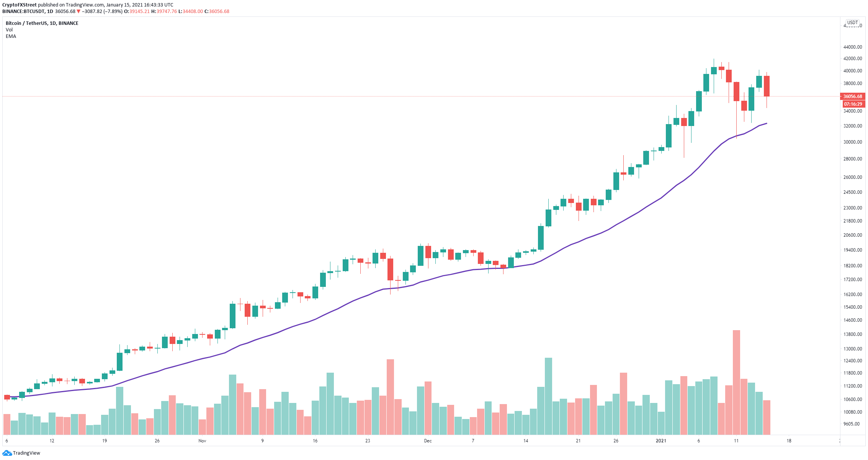
Task: Click the 07:16:29 countdown timer label
Action: coord(853,104)
